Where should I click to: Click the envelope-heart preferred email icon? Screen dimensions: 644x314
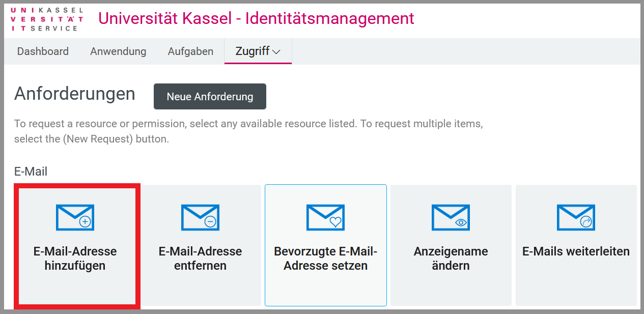(x=325, y=217)
